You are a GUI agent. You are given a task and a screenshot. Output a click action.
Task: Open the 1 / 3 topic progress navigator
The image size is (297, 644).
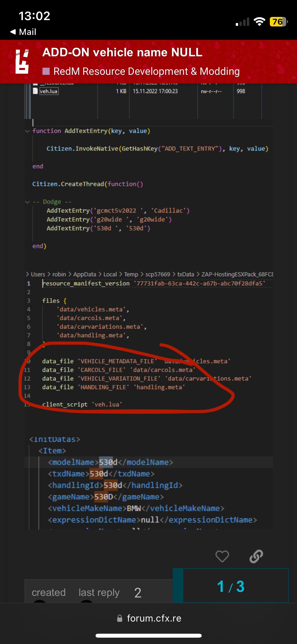click(231, 586)
